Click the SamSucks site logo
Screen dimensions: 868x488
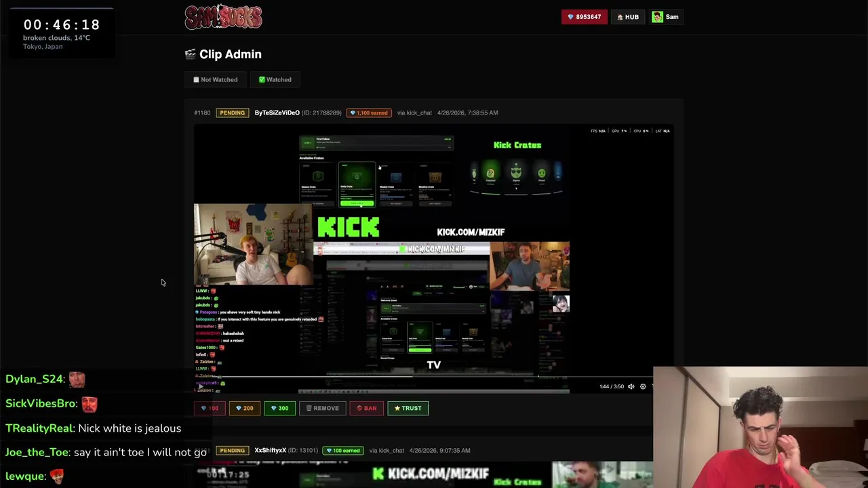(x=223, y=17)
